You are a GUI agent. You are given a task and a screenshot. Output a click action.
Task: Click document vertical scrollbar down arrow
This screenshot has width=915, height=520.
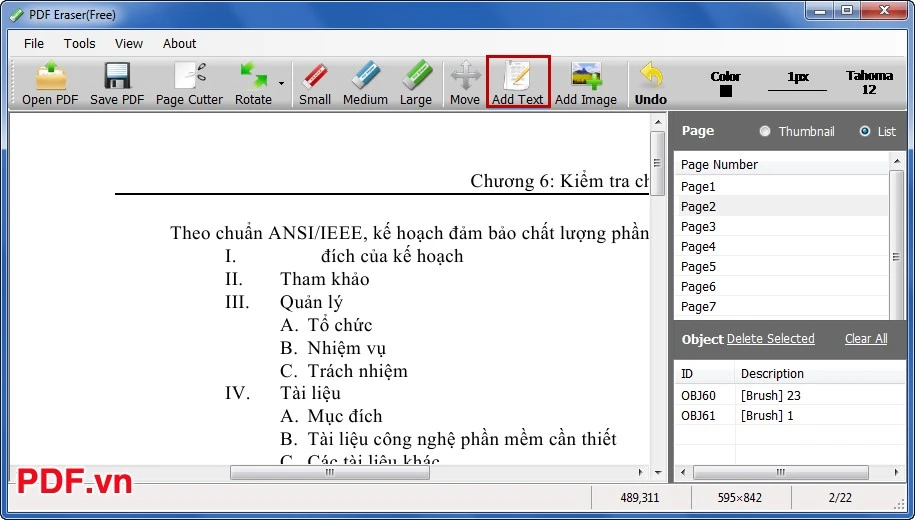[x=658, y=472]
